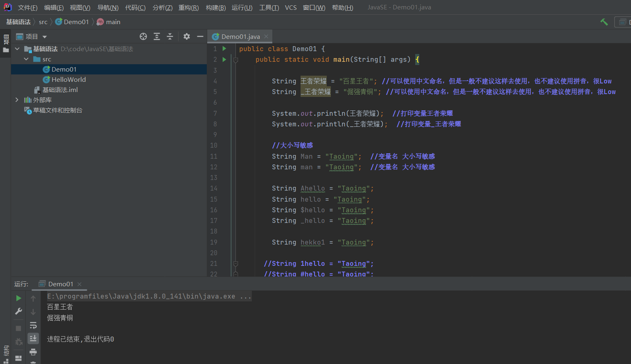Image resolution: width=631 pixels, height=364 pixels.
Task: Click the green Build Project hammer icon
Action: (604, 22)
